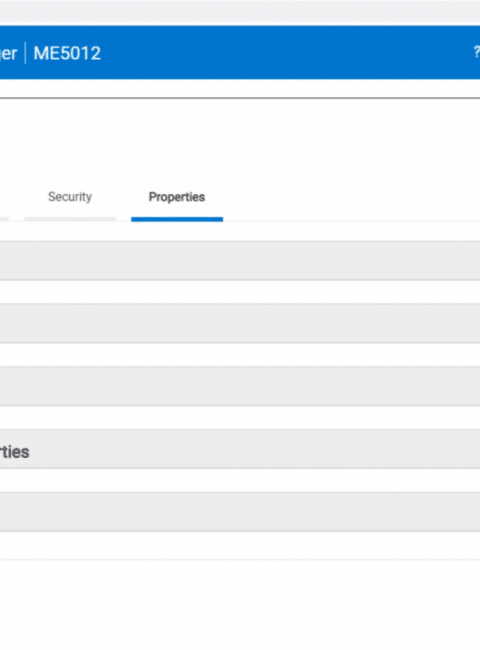Click the blue header bar beside ME5012

(286, 52)
